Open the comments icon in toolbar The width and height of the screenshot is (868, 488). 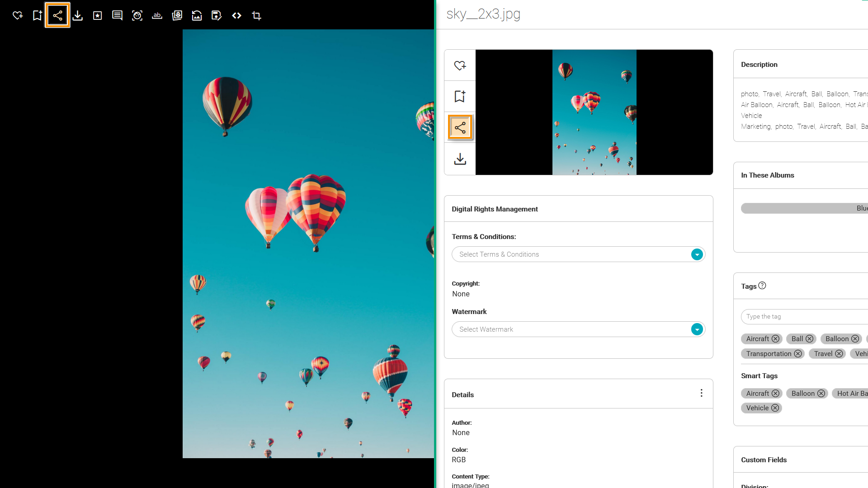tap(117, 16)
